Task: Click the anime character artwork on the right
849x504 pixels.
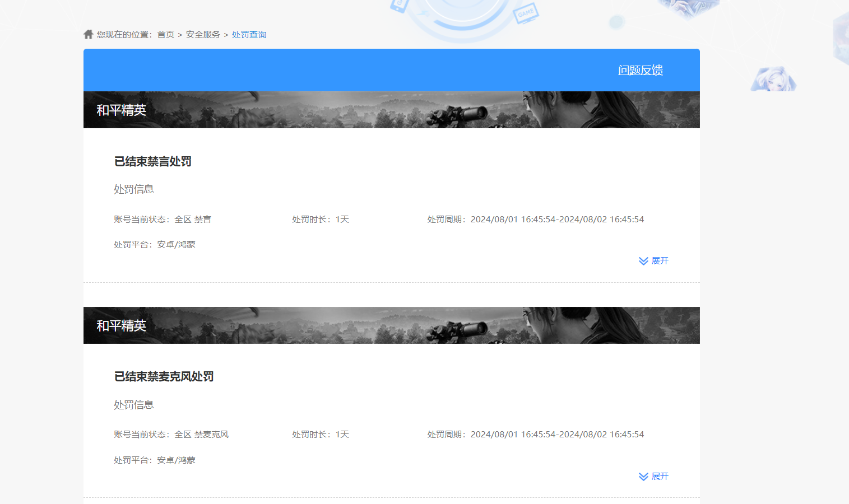Action: [773, 80]
